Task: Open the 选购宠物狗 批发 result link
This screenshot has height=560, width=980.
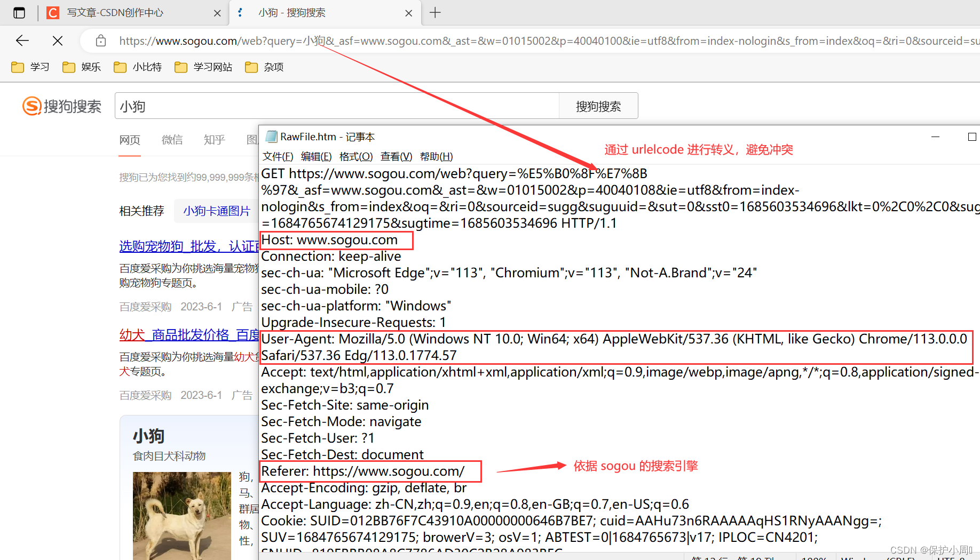Action: pyautogui.click(x=188, y=246)
